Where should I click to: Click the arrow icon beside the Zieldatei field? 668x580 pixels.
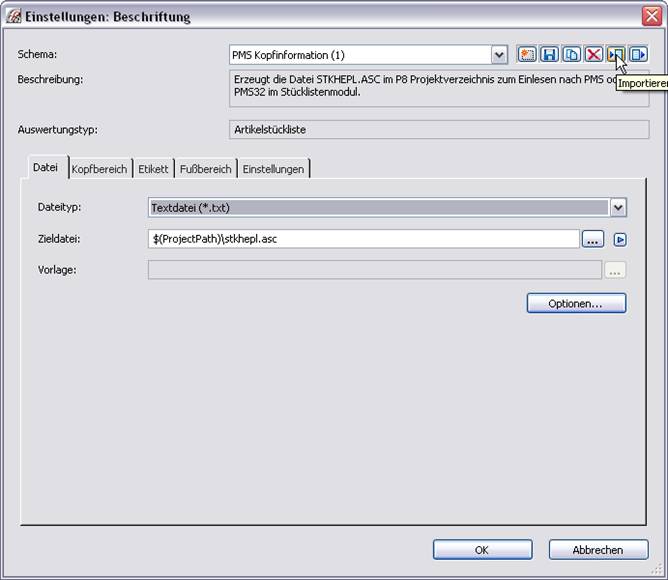click(619, 240)
